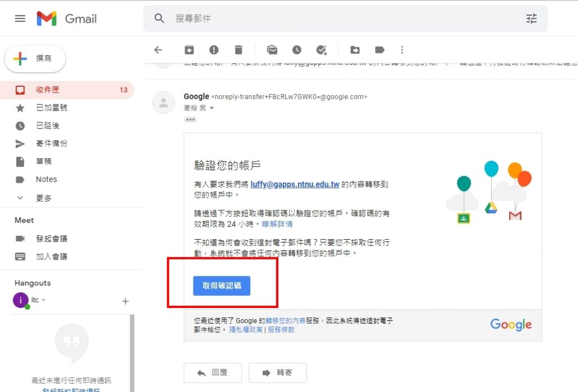578x392 pixels.
Task: Click the 驗證您的帳戶 heading
Action: (227, 165)
